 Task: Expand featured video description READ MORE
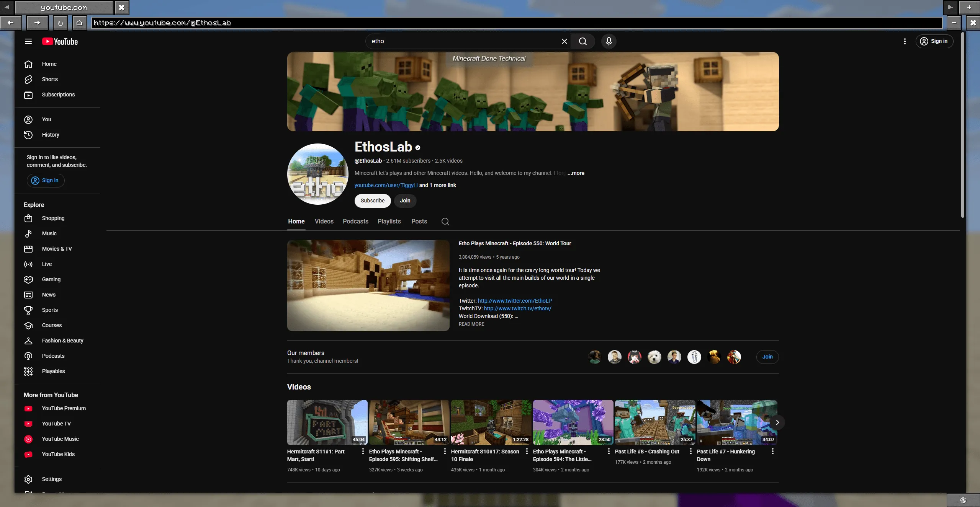pos(471,324)
